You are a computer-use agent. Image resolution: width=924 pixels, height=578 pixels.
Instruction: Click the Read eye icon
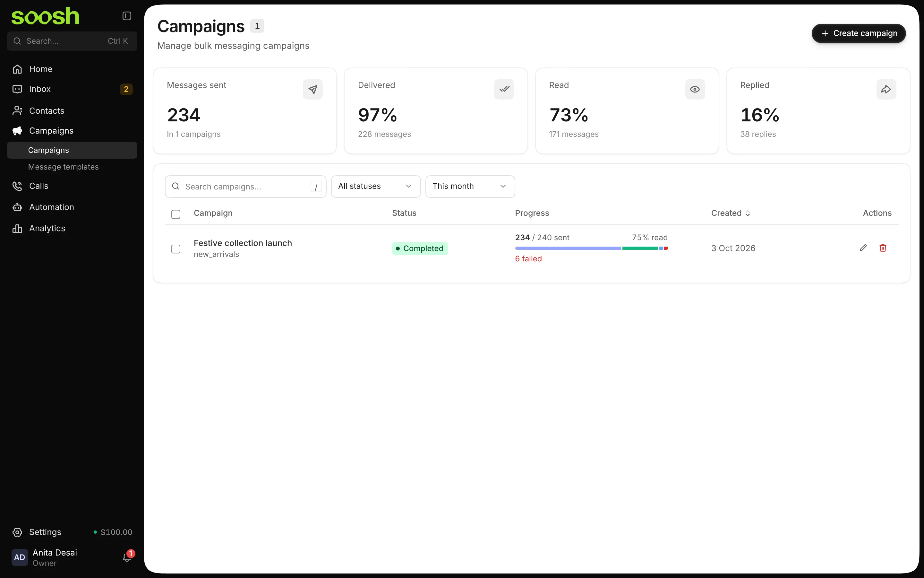click(x=695, y=90)
